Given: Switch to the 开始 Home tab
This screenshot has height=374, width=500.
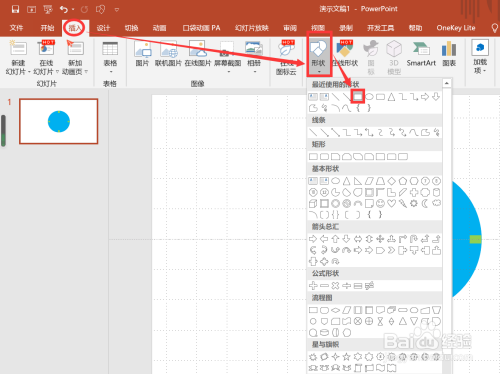Looking at the screenshot, I should click(47, 28).
